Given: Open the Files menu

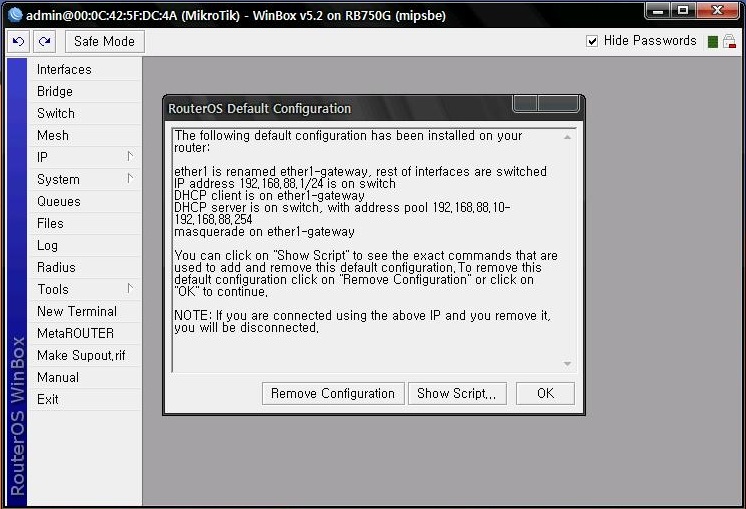Looking at the screenshot, I should click(x=85, y=223).
